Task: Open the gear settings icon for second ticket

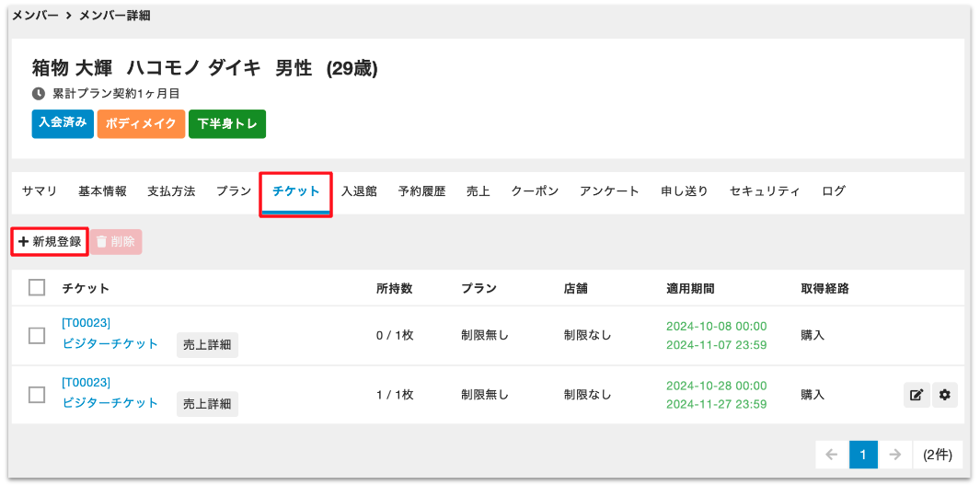Action: pos(944,396)
